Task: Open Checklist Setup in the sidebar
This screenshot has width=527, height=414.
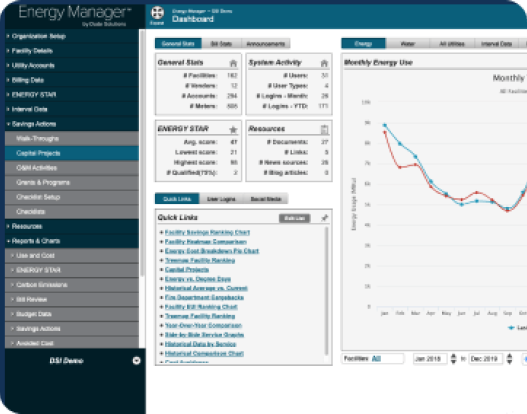Action: coord(72,197)
